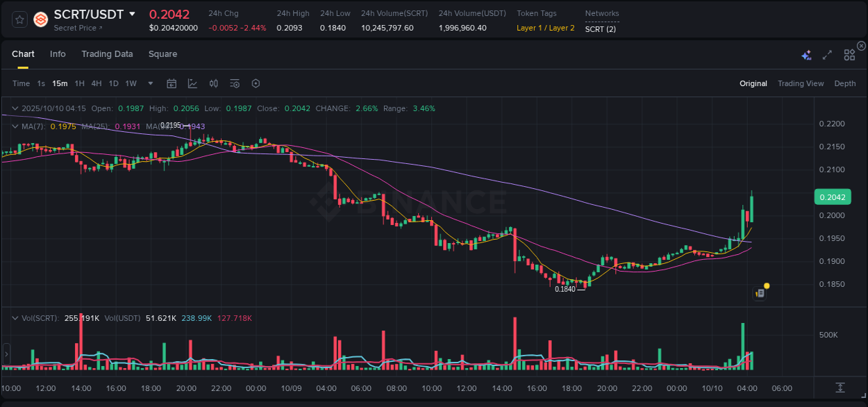Collapse the MA indicator row
Viewport: 868px width, 407px height.
point(14,126)
